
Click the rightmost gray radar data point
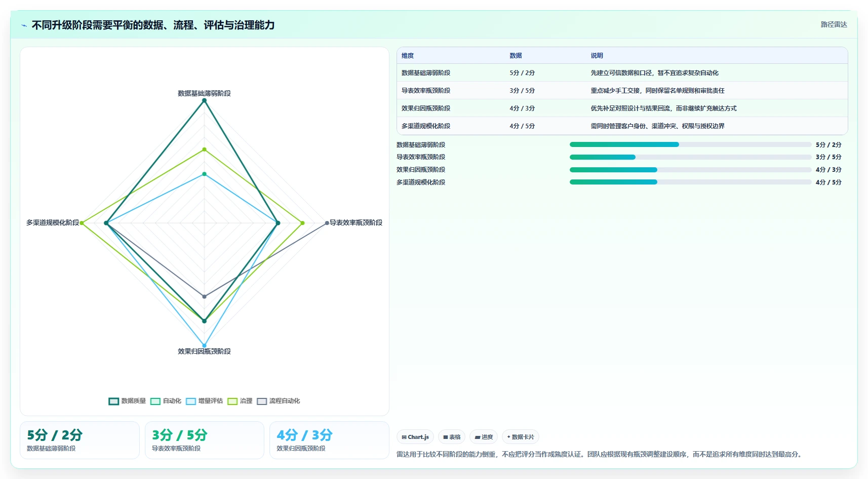coord(327,223)
